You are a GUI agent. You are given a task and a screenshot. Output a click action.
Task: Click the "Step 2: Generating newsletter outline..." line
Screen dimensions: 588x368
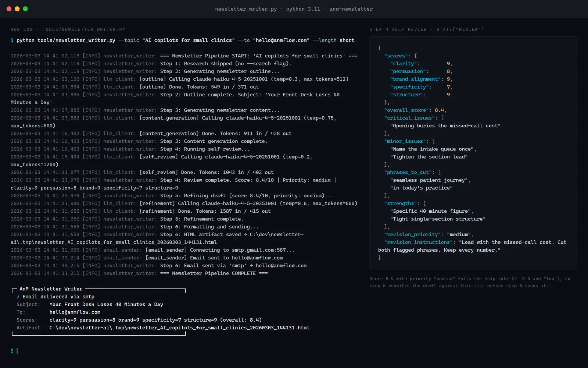[x=145, y=71]
